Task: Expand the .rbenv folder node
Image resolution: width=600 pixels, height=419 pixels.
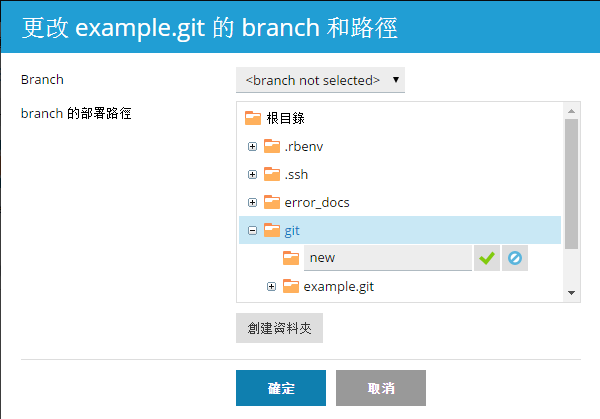Action: (253, 146)
